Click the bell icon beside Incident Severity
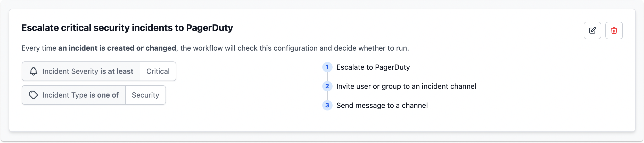The width and height of the screenshot is (644, 143). pyautogui.click(x=34, y=71)
